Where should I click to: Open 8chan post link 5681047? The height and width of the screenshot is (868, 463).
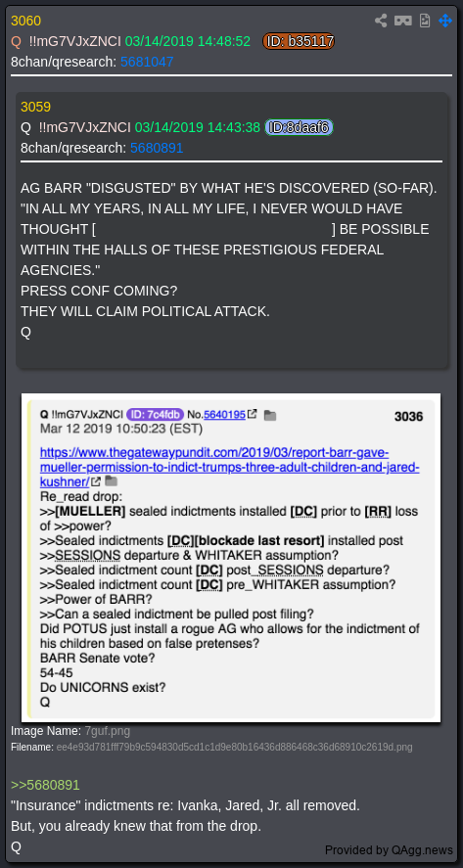pos(147,62)
